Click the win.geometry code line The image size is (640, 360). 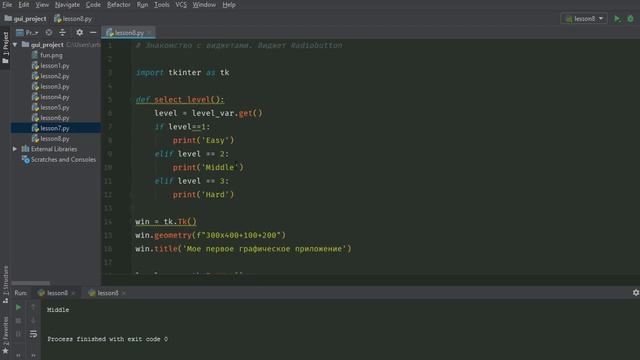point(211,236)
